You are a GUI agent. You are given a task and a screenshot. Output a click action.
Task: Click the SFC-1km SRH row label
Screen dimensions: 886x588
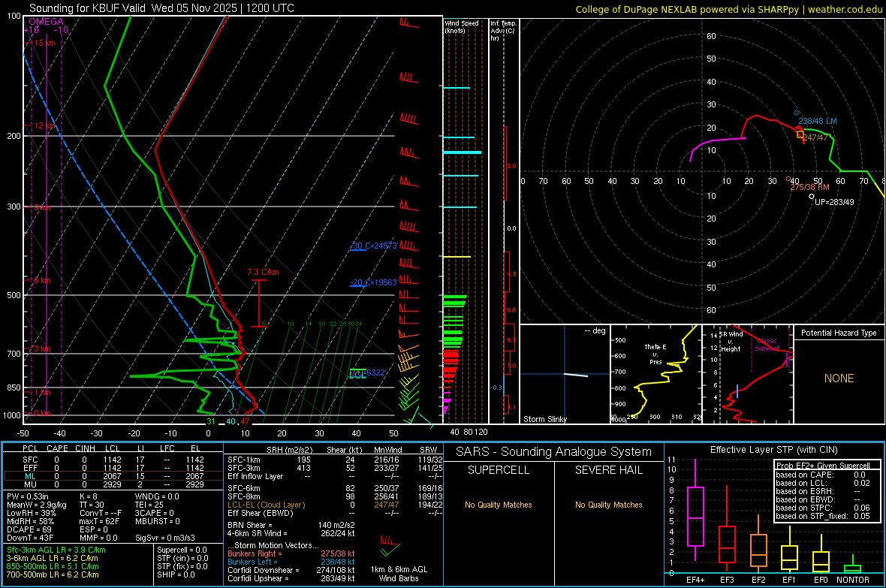[x=243, y=460]
